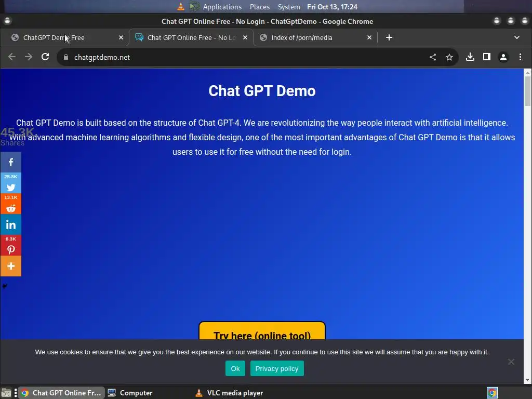The height and width of the screenshot is (399, 532).
Task: Click the date and time clock
Action: (x=332, y=7)
